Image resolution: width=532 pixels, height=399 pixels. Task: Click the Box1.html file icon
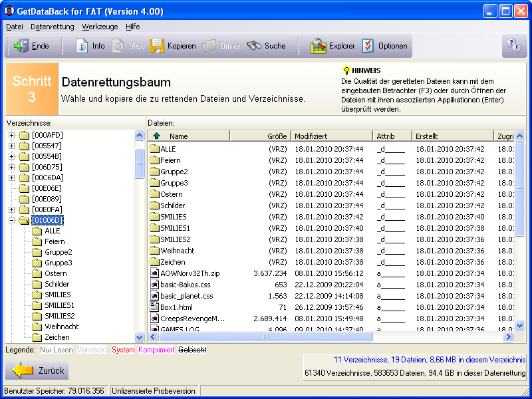155,307
